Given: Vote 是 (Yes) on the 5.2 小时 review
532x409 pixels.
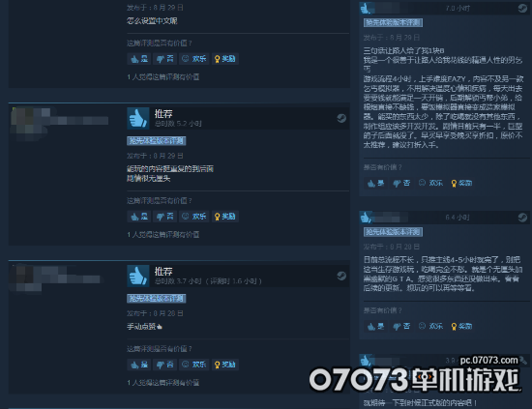Looking at the screenshot, I should pos(139,217).
